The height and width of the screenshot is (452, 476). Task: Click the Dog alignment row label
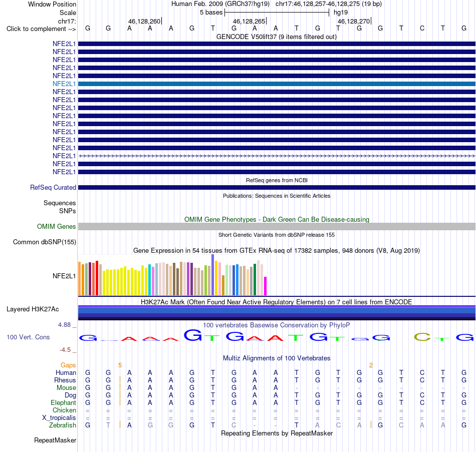[x=71, y=395]
